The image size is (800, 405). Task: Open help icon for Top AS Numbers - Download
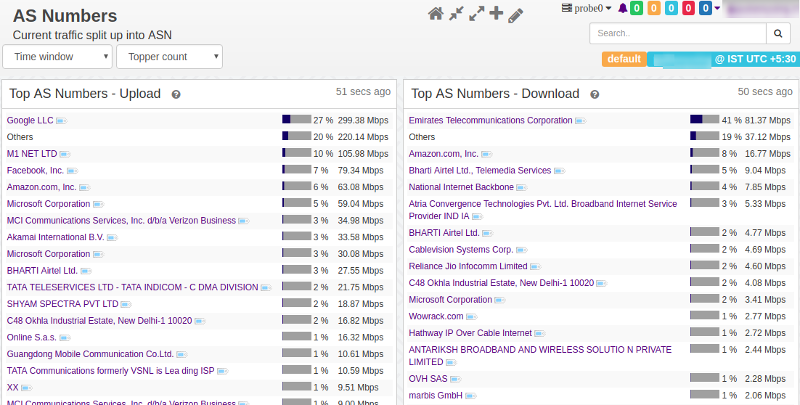coord(594,95)
